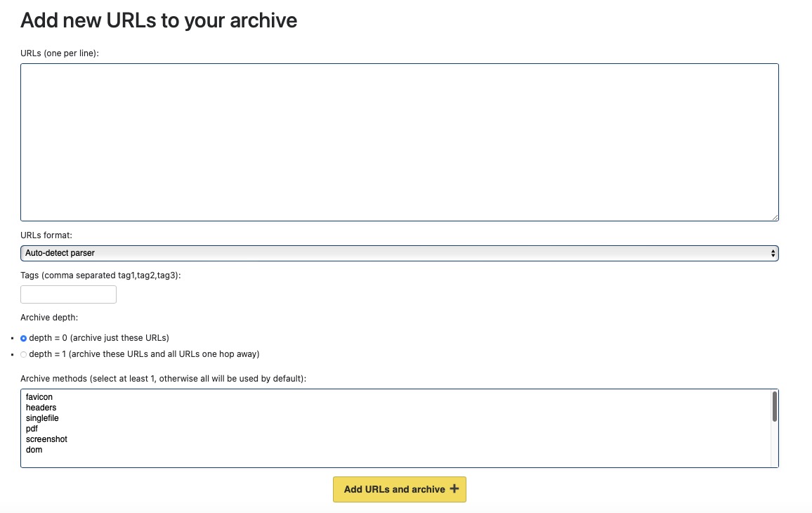The width and height of the screenshot is (812, 513).
Task: Click the Tags input field
Action: [68, 294]
